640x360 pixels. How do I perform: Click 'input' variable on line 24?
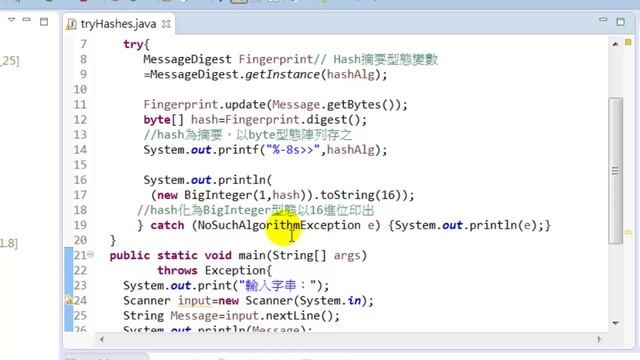pyautogui.click(x=194, y=301)
